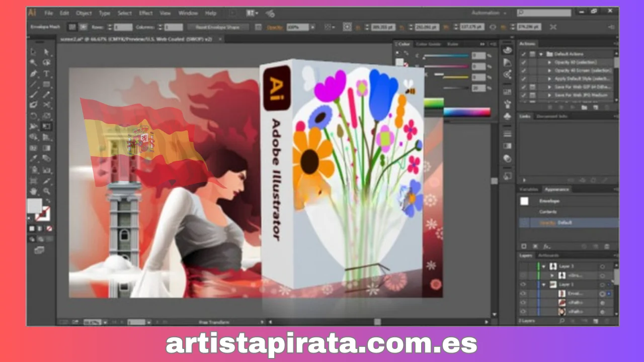Screen dimensions: 644x362
Task: Open the Automation workspace dropdown
Action: (489, 13)
